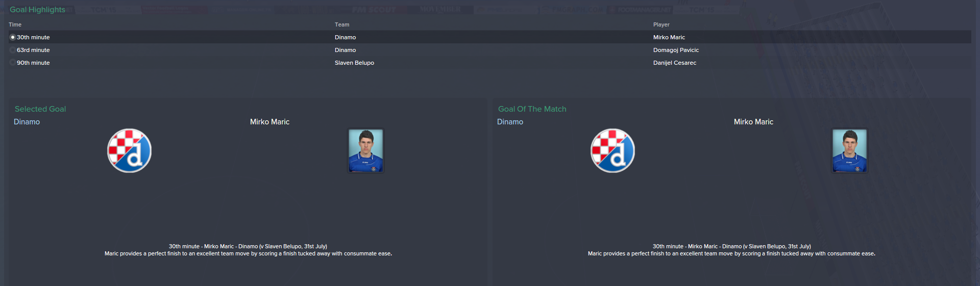Select the 90th minute goal radio button

(x=13, y=63)
